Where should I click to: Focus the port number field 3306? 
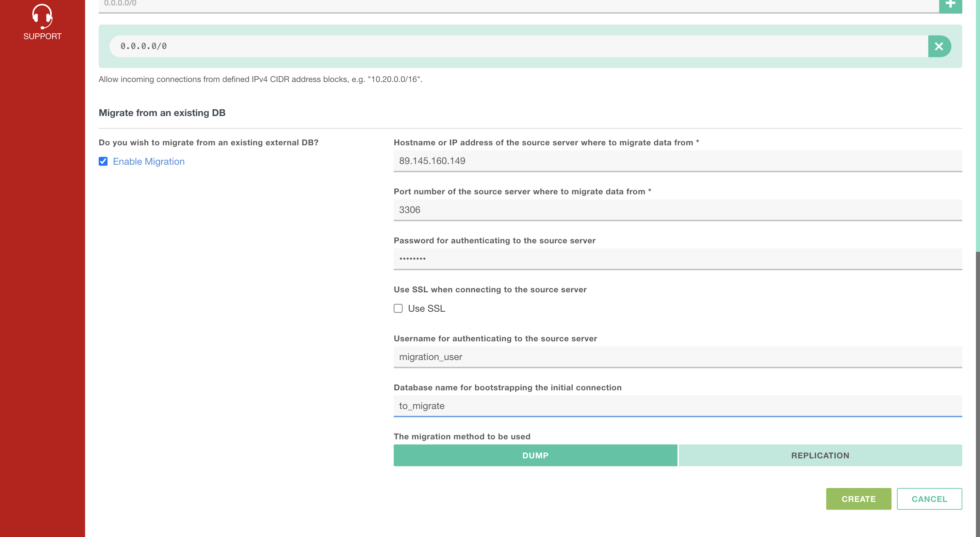point(678,210)
